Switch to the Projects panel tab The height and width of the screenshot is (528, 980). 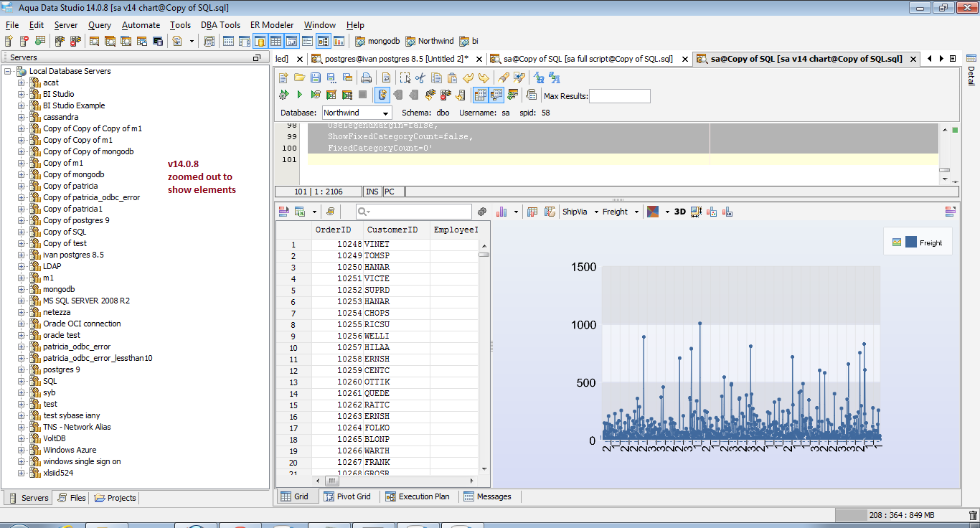coord(115,498)
